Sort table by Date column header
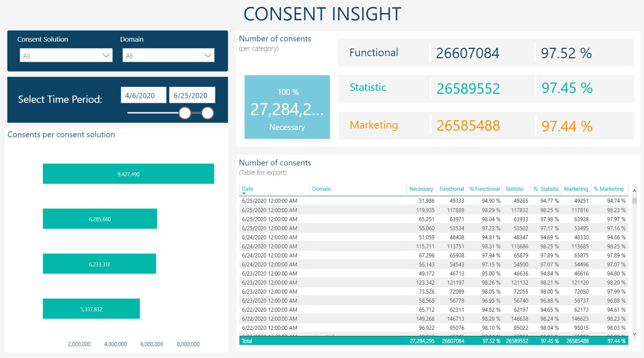 click(248, 189)
